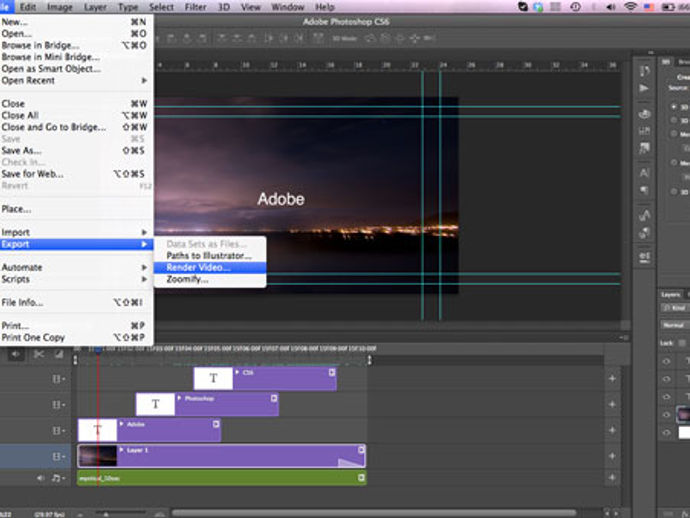Select the 3D scale mode icon

pos(429,38)
